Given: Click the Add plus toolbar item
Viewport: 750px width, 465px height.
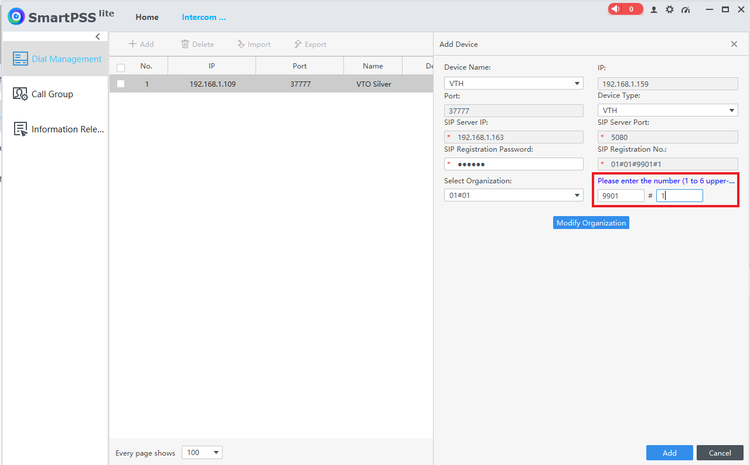Looking at the screenshot, I should coord(141,44).
